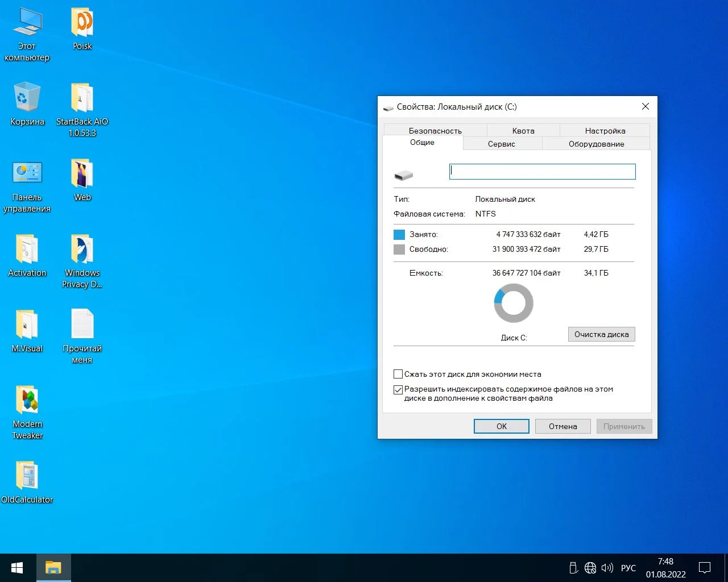Click the small disk icon in the dialog title bar
This screenshot has height=582, width=728.
pos(388,107)
